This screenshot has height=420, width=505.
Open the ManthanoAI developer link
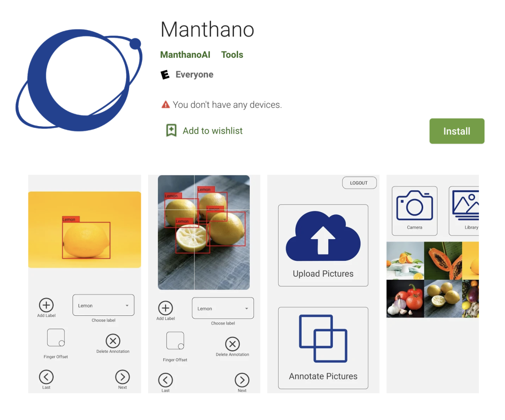[185, 55]
